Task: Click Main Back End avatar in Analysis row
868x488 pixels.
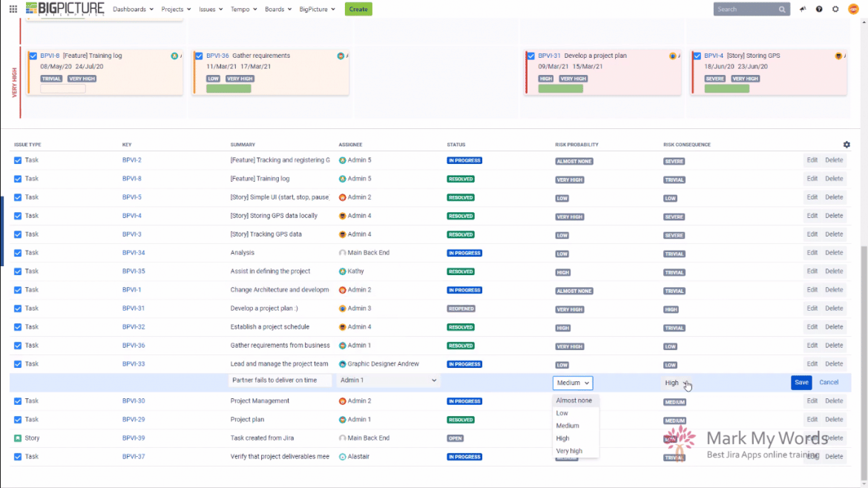Action: 342,253
